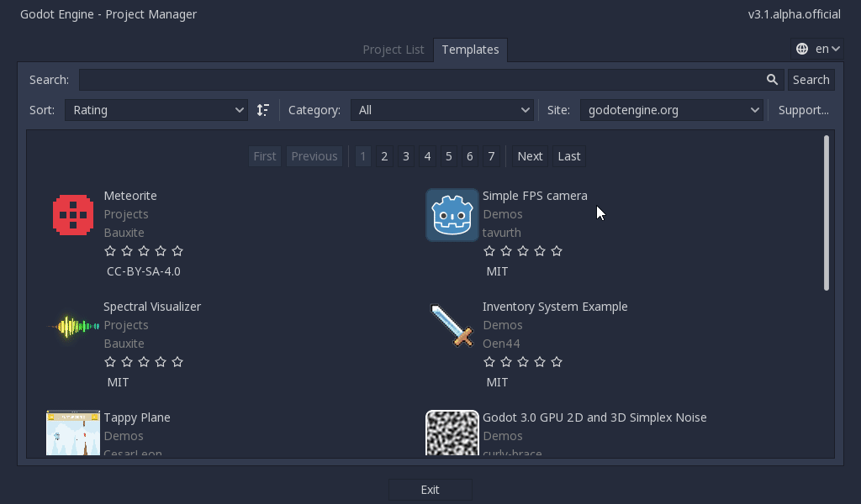Open Godot 3.0 GPU Simplex Noise title
861x504 pixels.
594,417
